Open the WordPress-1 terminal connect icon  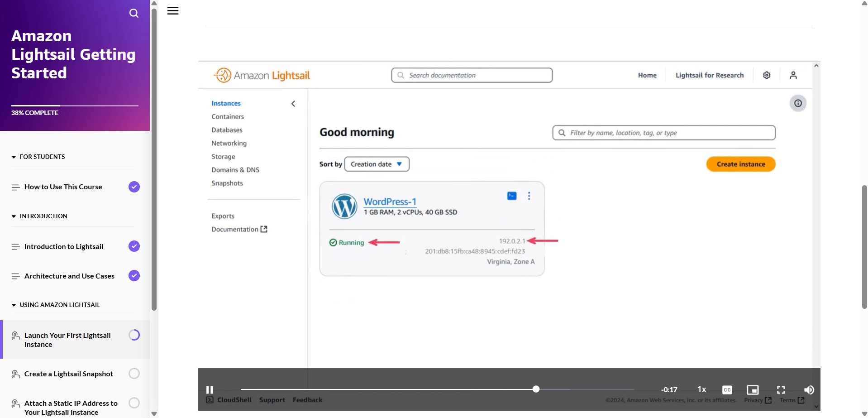coord(512,196)
